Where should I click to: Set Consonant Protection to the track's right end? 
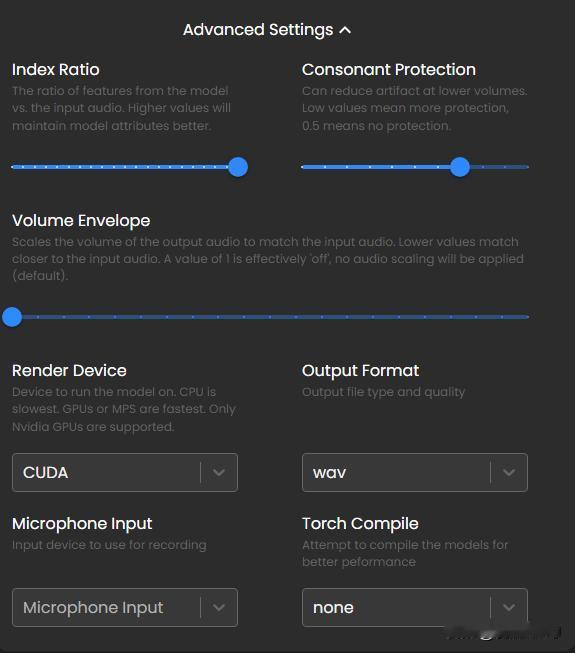(x=528, y=167)
